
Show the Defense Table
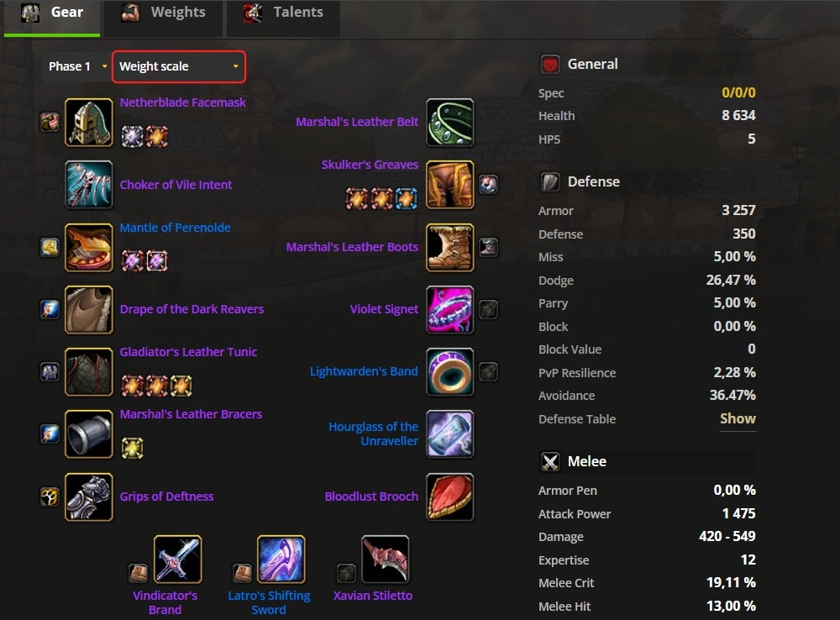738,418
